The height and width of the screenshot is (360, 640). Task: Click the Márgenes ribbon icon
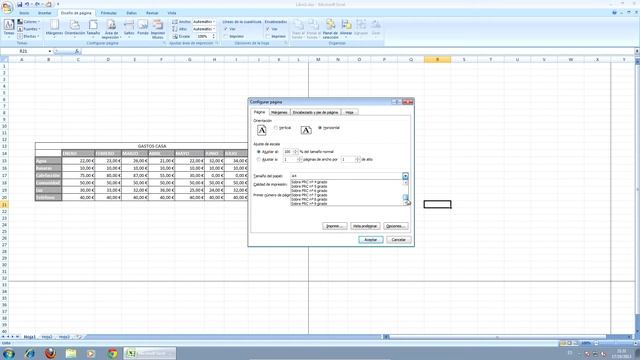coord(54,29)
